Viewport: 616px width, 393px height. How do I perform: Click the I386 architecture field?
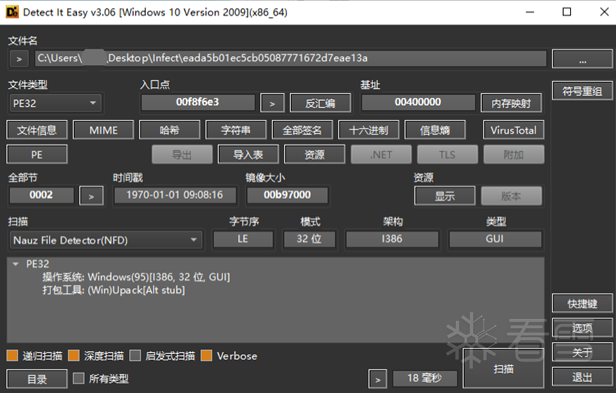coord(392,239)
